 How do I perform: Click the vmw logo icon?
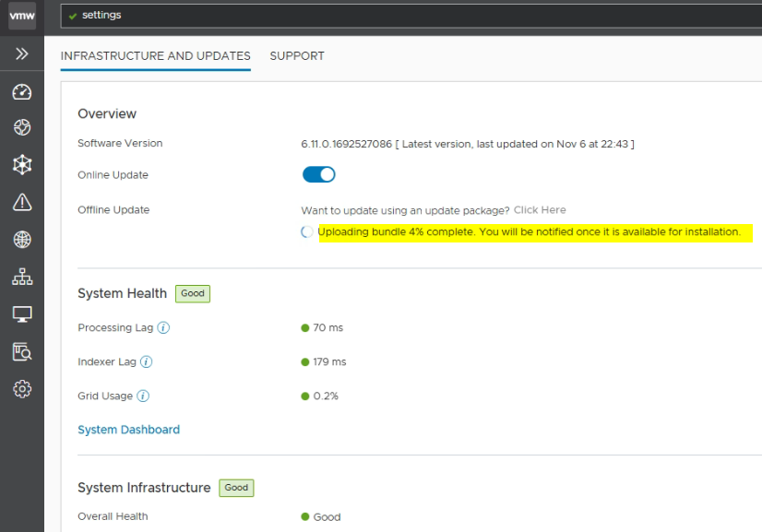click(22, 16)
